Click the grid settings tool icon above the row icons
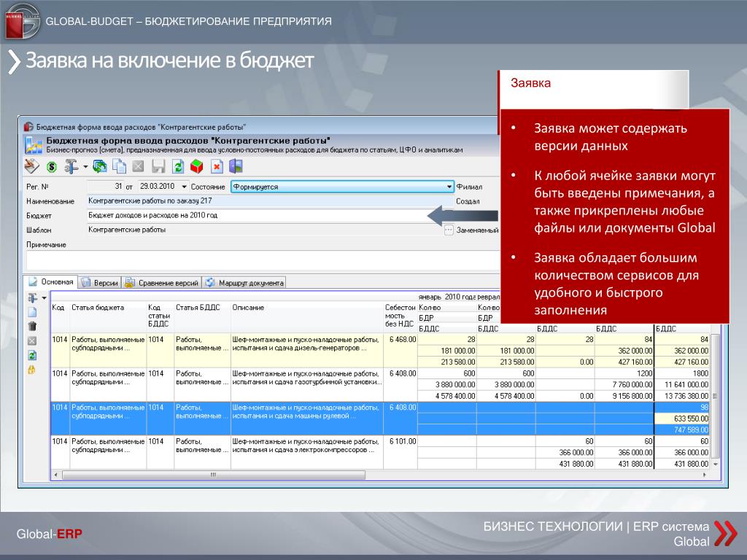Image resolution: width=747 pixels, height=560 pixels. click(x=32, y=298)
